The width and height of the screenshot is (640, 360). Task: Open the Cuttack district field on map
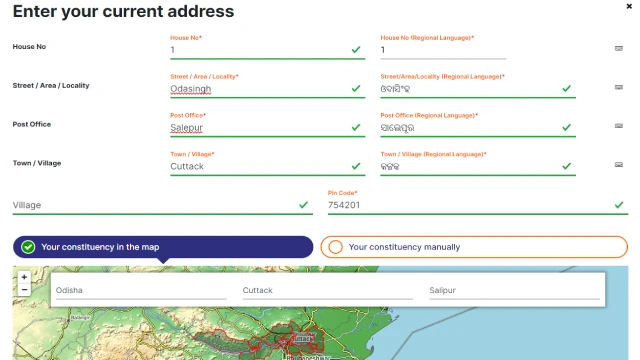[328, 291]
